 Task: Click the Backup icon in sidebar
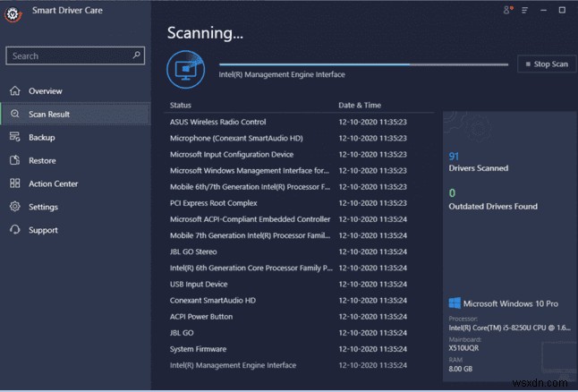click(14, 138)
